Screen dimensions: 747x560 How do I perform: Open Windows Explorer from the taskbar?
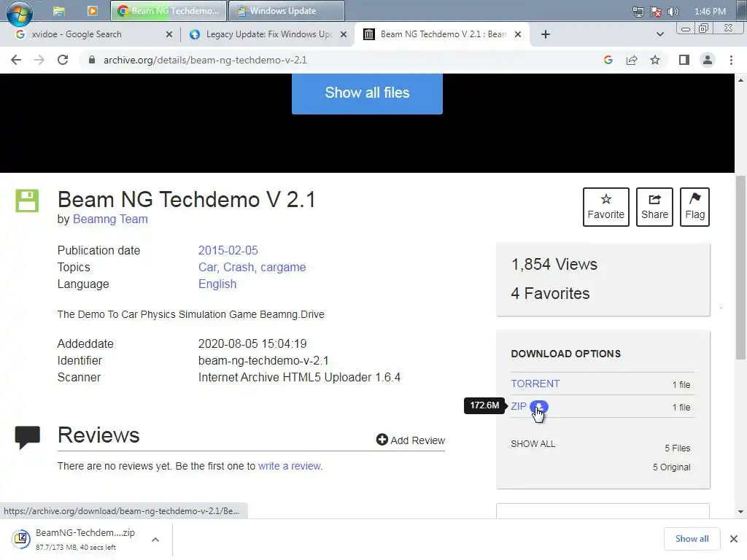coord(58,11)
